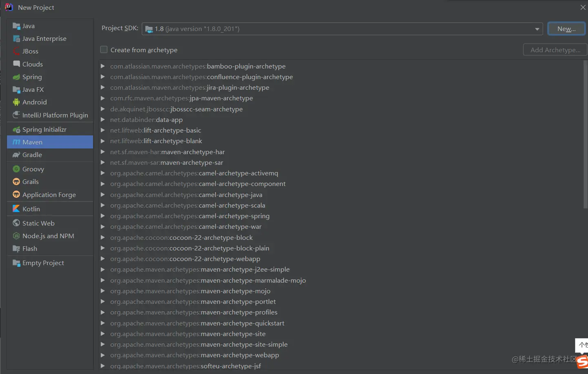588x374 pixels.
Task: Enable Create from archetype checkbox
Action: click(104, 50)
